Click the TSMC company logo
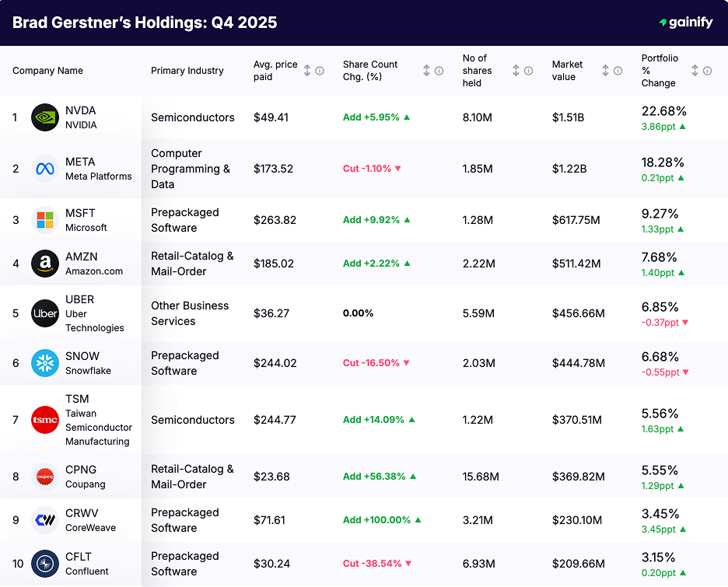728x587 pixels. (46, 420)
